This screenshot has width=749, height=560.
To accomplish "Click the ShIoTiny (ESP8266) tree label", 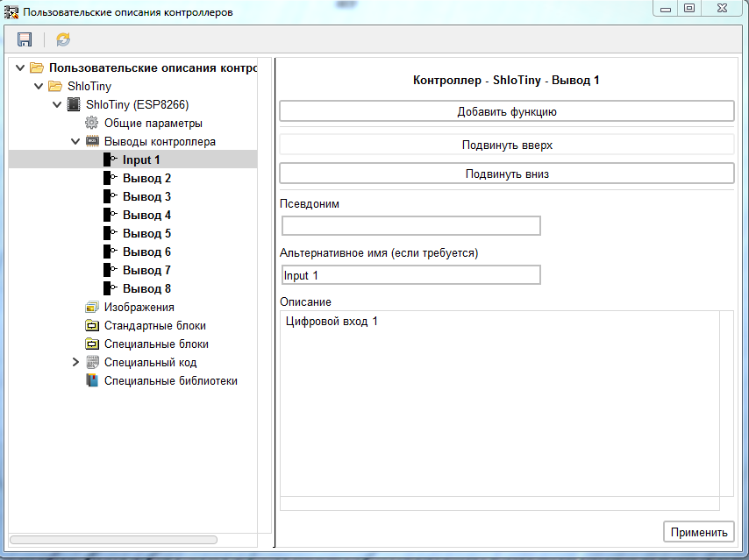I will click(137, 104).
